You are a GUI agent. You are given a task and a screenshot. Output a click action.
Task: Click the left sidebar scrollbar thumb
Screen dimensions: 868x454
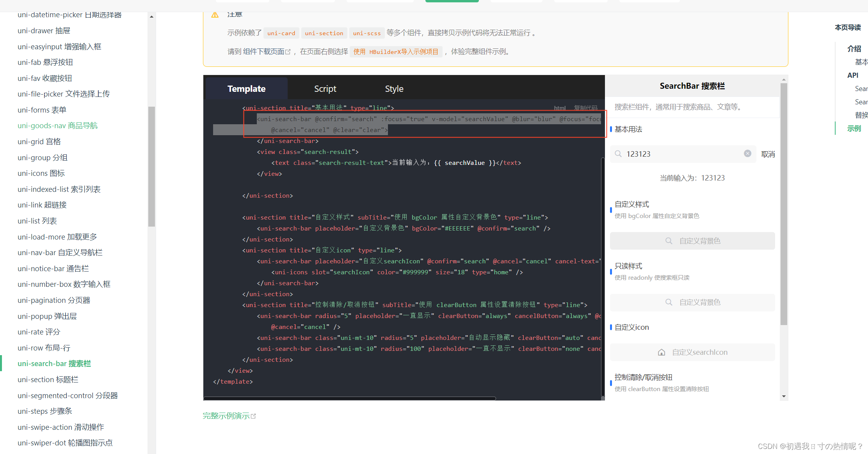tap(151, 166)
